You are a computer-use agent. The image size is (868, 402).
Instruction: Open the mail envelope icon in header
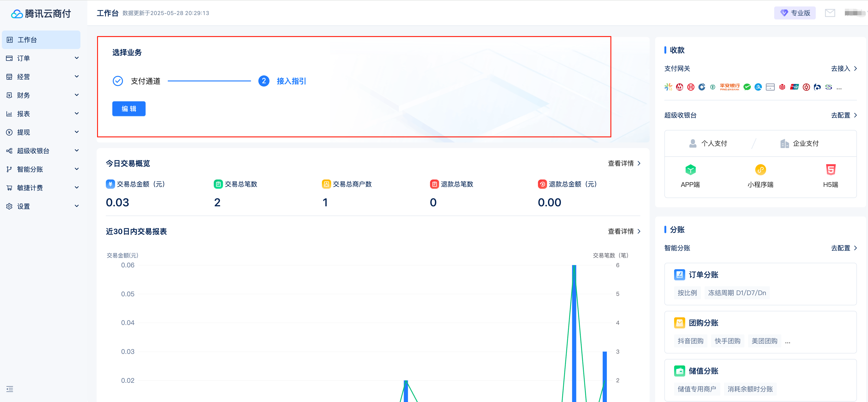click(x=830, y=13)
